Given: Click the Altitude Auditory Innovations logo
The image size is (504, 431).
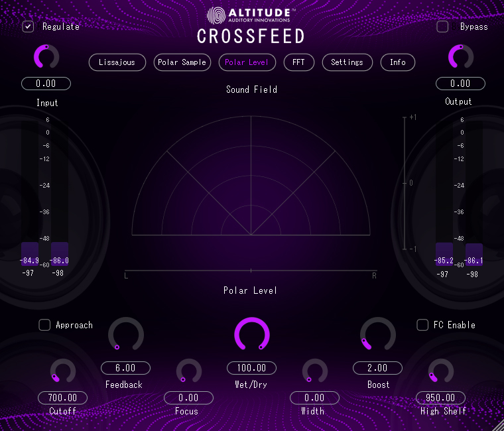Looking at the screenshot, I should tap(252, 15).
